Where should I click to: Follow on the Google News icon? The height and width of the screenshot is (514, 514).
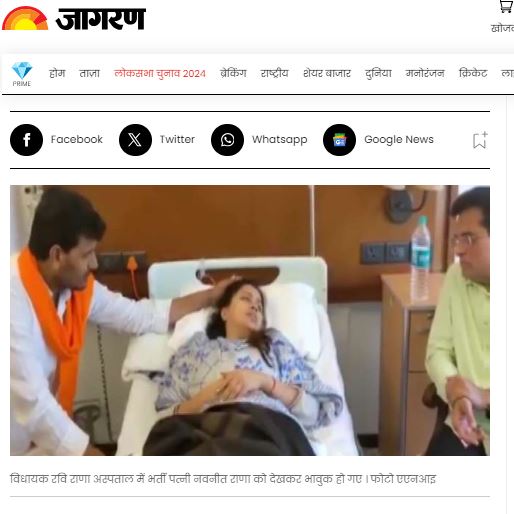click(x=339, y=140)
